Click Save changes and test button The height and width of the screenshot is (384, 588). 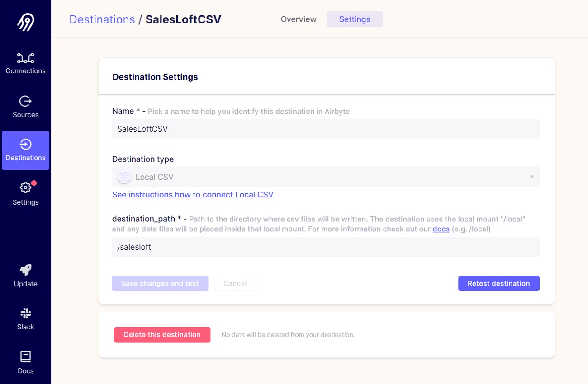coord(160,284)
